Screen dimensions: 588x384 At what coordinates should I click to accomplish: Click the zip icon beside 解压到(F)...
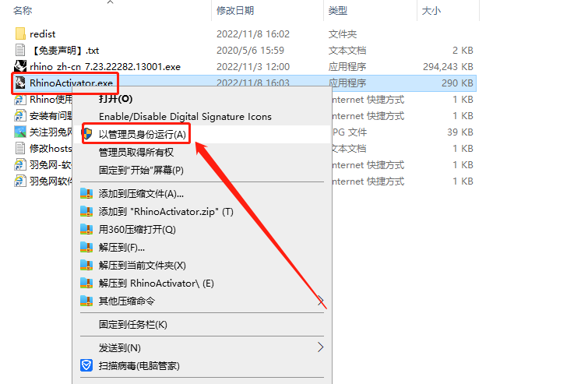pyautogui.click(x=86, y=248)
